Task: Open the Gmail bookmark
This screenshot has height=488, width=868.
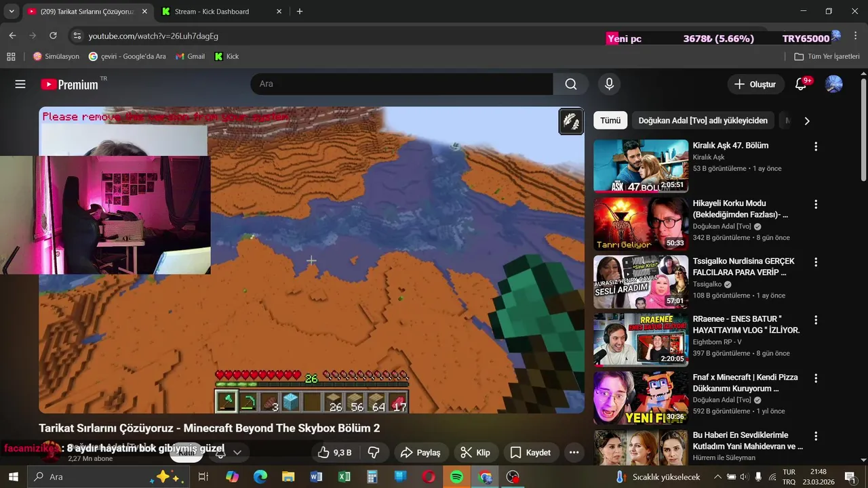Action: click(190, 56)
